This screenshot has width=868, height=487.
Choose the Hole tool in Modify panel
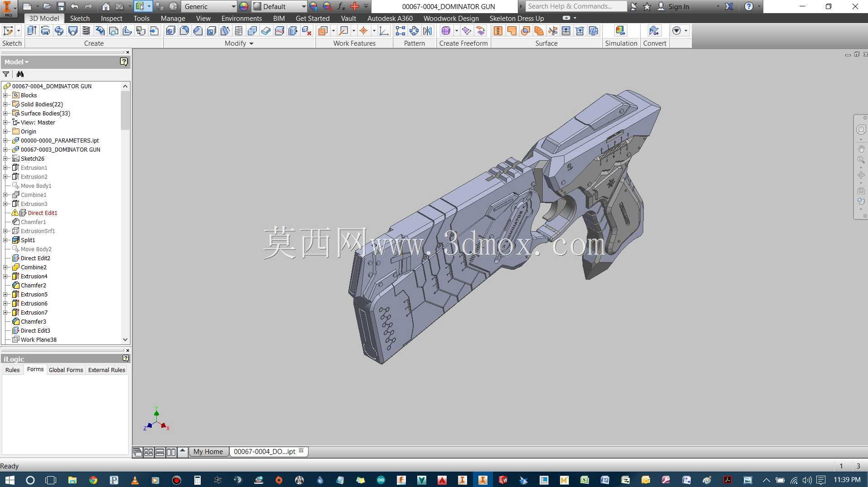[171, 31]
